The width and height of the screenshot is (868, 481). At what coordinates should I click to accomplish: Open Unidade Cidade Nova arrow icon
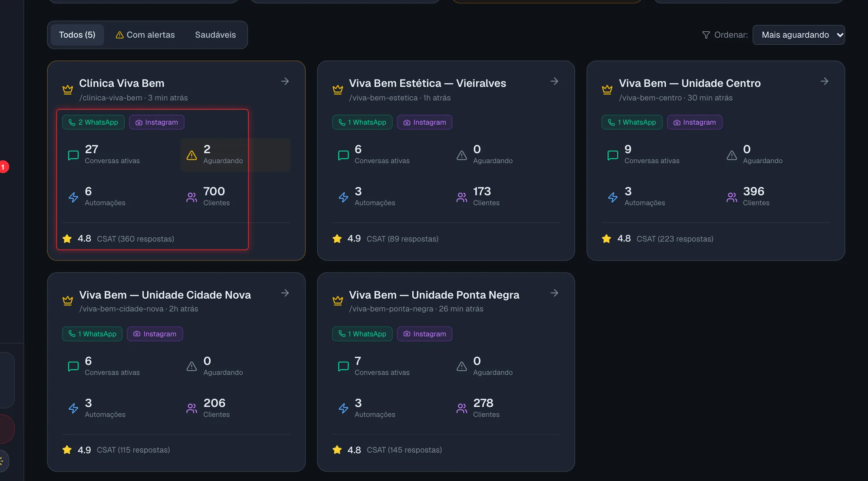(x=285, y=293)
